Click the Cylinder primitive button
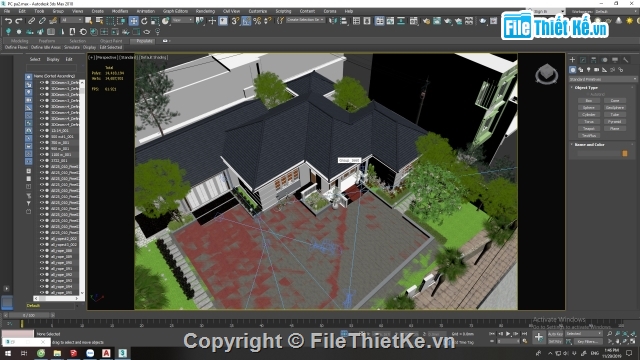The height and width of the screenshot is (360, 640). [x=589, y=114]
